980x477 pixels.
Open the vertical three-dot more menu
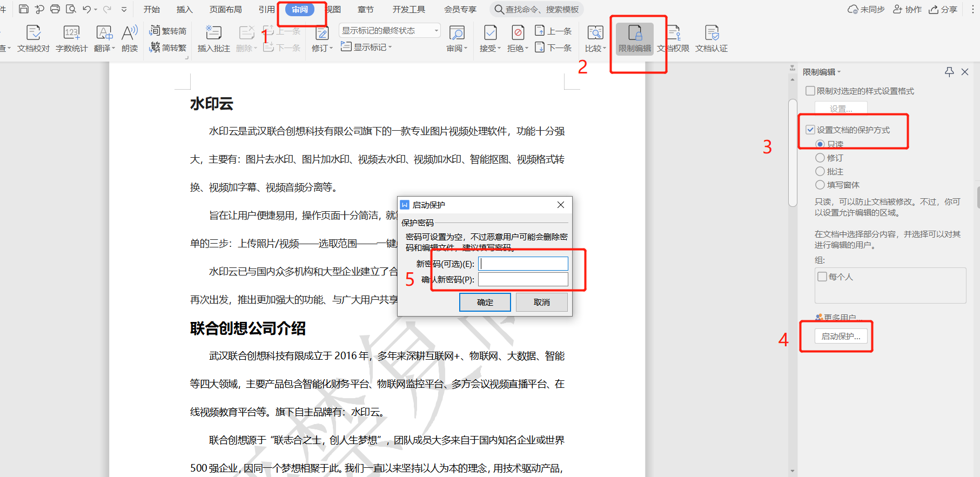[x=974, y=9]
